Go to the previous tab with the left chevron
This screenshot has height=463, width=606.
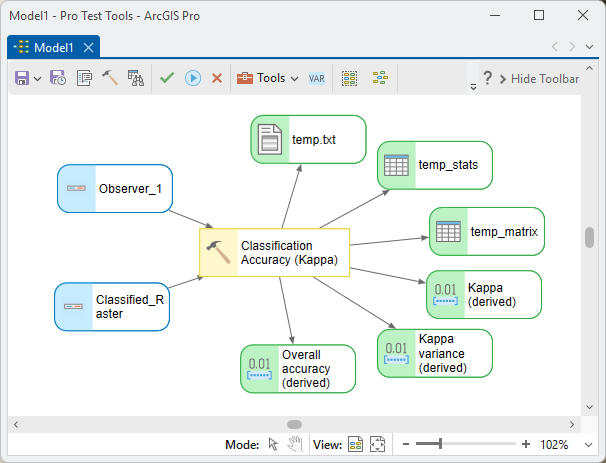point(555,47)
